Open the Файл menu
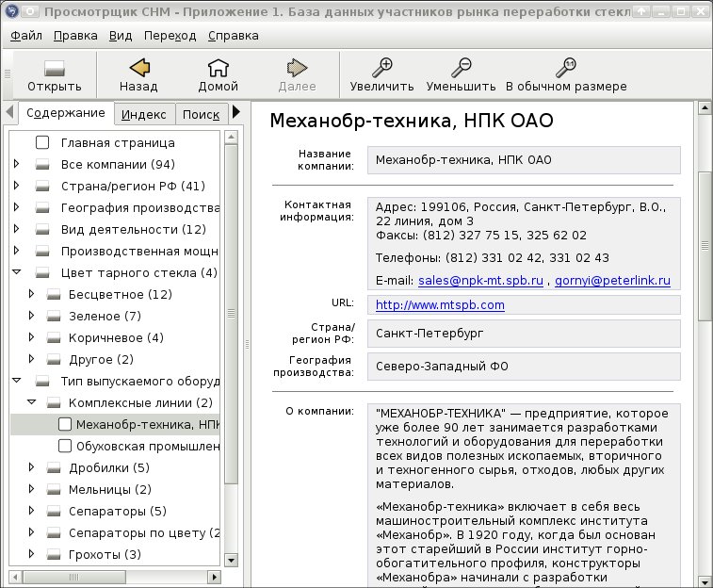The width and height of the screenshot is (713, 588). pyautogui.click(x=26, y=36)
